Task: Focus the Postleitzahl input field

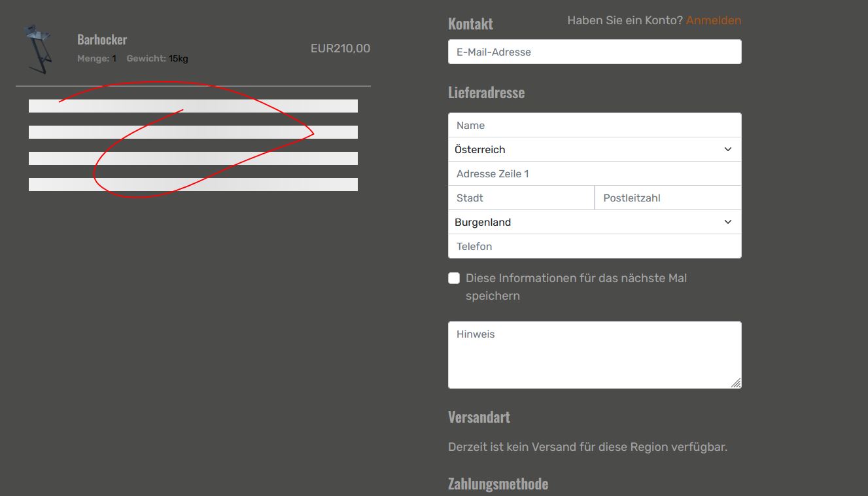Action: (x=667, y=198)
